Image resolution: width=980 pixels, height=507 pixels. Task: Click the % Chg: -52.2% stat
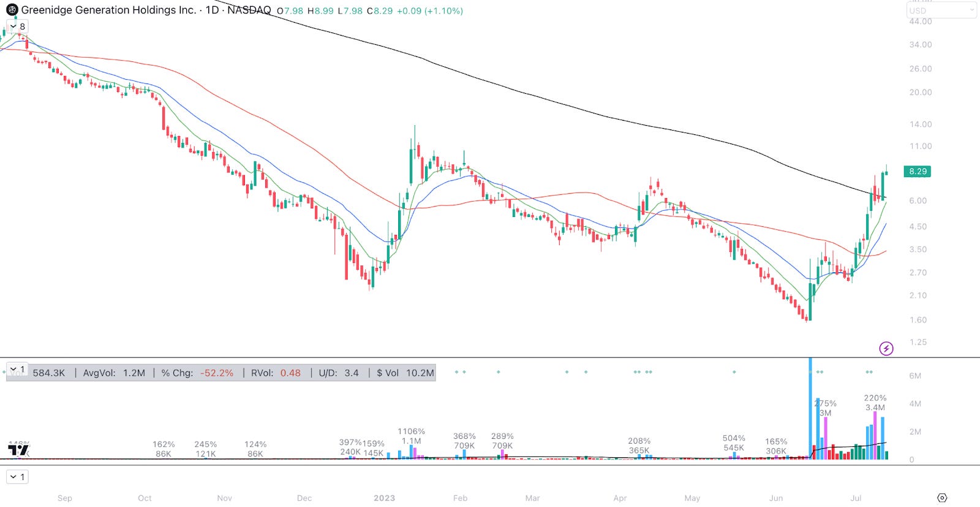pyautogui.click(x=197, y=373)
